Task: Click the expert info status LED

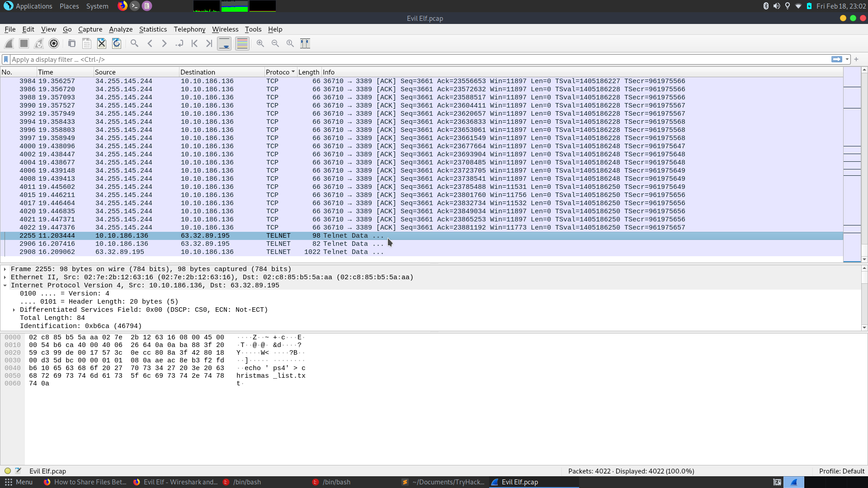Action: point(8,471)
